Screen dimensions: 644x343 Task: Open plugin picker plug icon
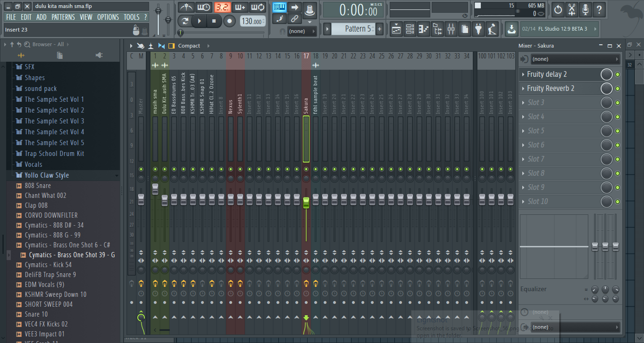click(x=479, y=29)
